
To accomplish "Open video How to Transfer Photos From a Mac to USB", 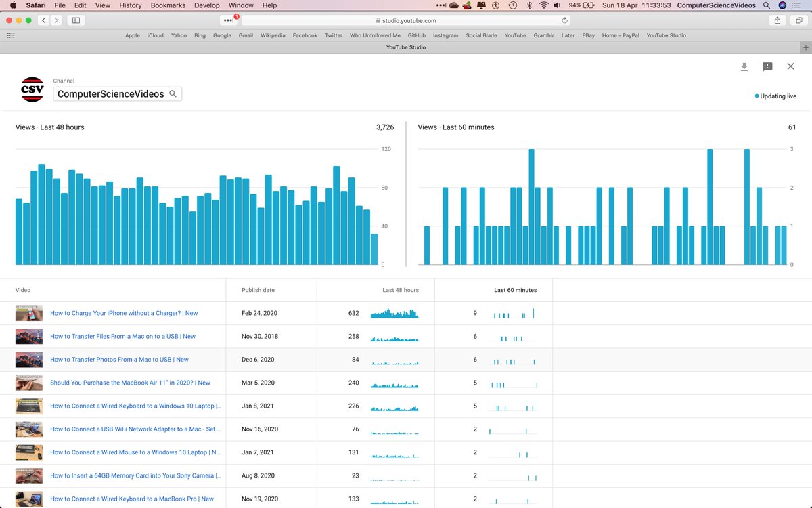I will pyautogui.click(x=119, y=360).
